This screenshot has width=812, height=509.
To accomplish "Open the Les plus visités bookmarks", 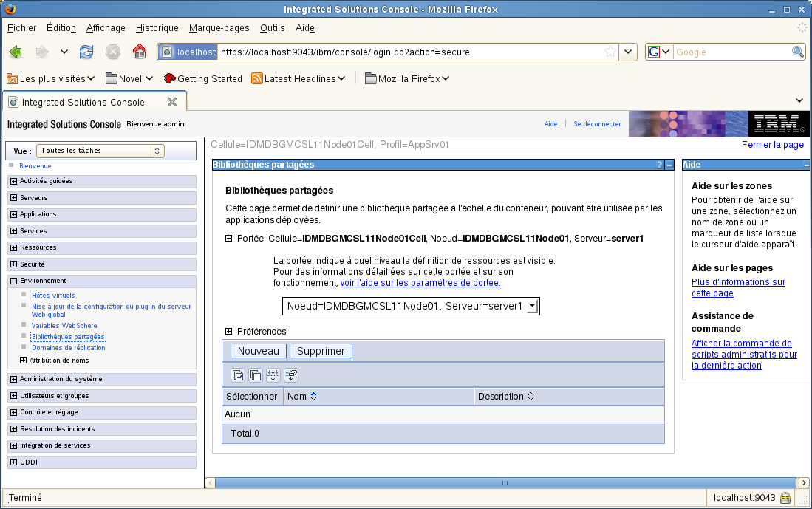I will [51, 79].
